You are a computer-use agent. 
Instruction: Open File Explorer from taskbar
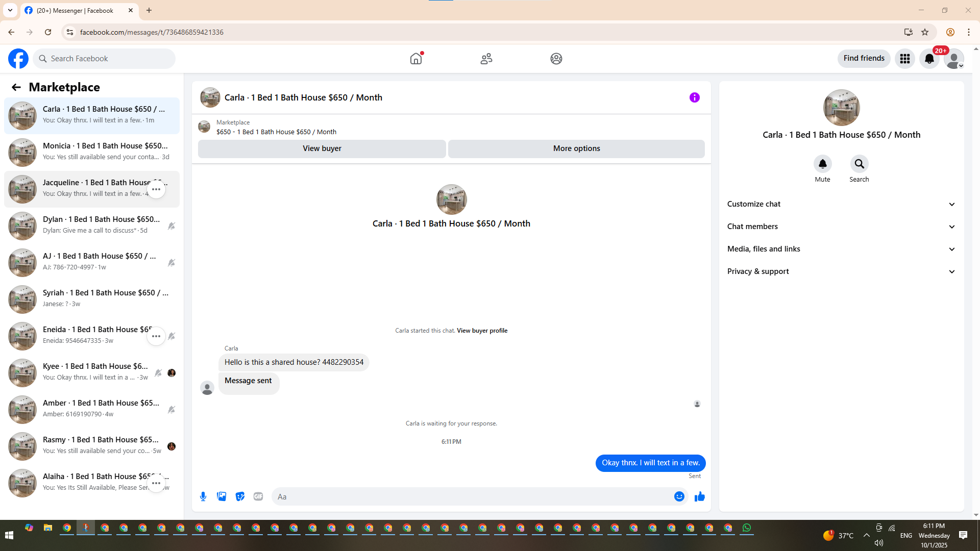[x=48, y=528]
